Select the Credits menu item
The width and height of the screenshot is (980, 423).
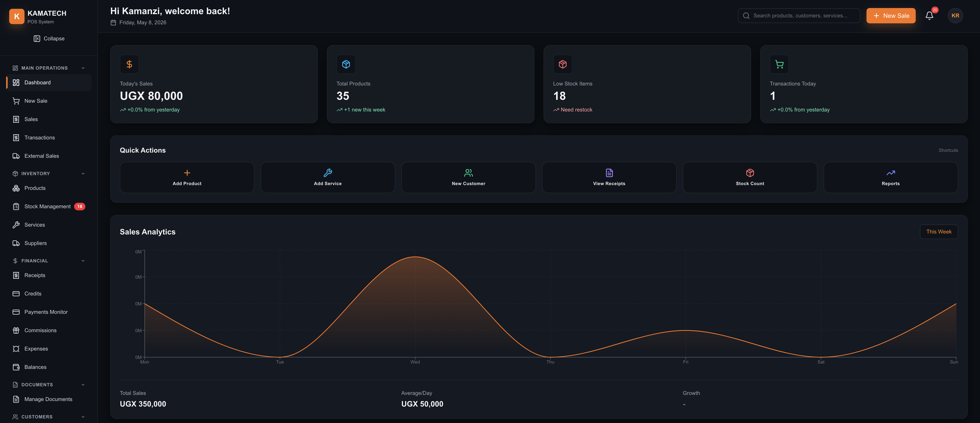coord(49,294)
